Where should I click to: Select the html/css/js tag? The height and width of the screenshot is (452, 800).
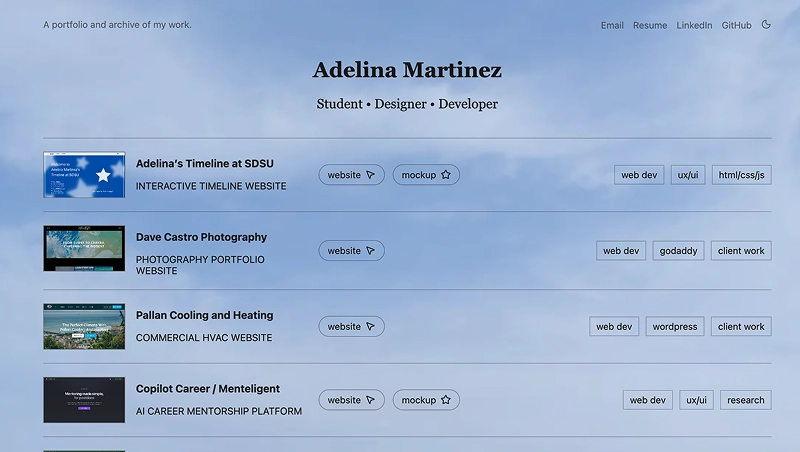741,175
